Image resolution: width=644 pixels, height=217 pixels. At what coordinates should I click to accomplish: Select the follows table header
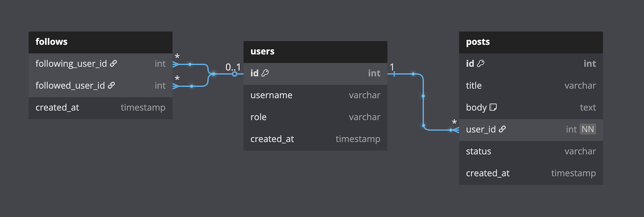(100, 42)
